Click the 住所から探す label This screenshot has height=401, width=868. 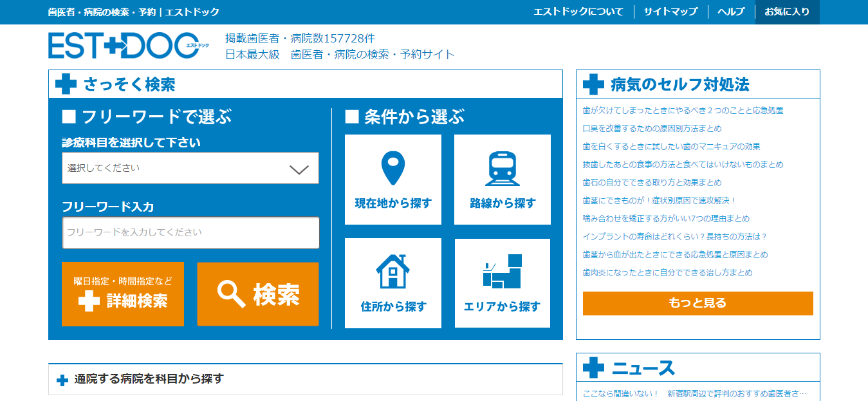393,306
